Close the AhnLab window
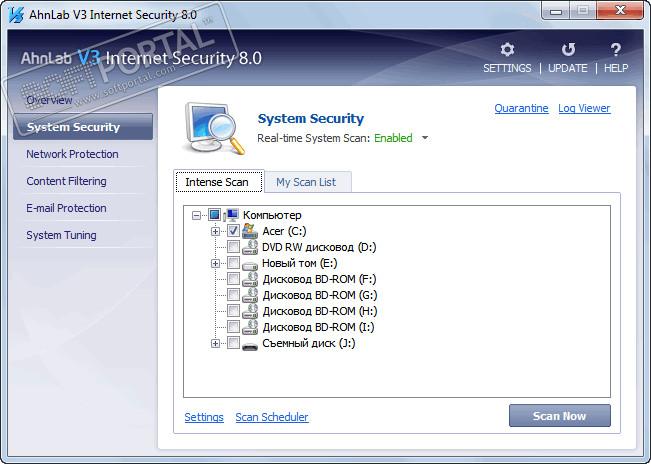The height and width of the screenshot is (464, 651). (620, 11)
